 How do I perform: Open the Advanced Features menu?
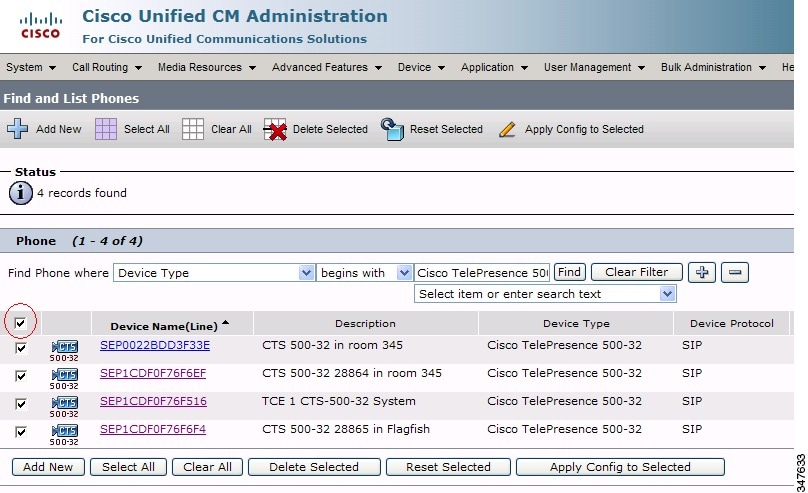coord(327,67)
